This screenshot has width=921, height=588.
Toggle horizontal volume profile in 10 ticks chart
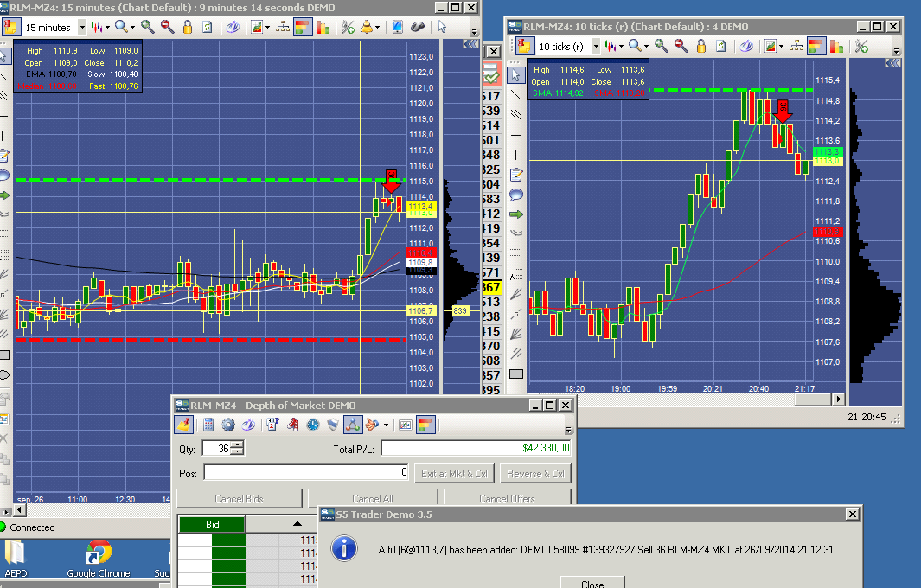click(816, 46)
